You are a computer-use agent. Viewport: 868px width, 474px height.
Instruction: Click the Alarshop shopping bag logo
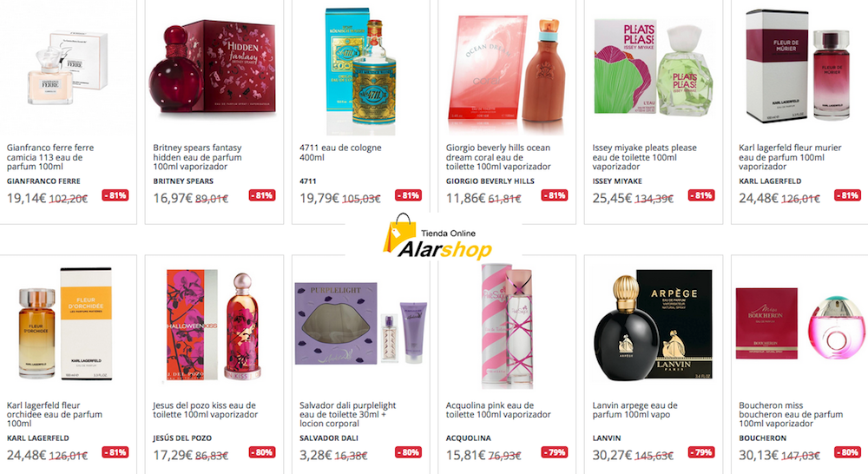pyautogui.click(x=437, y=237)
